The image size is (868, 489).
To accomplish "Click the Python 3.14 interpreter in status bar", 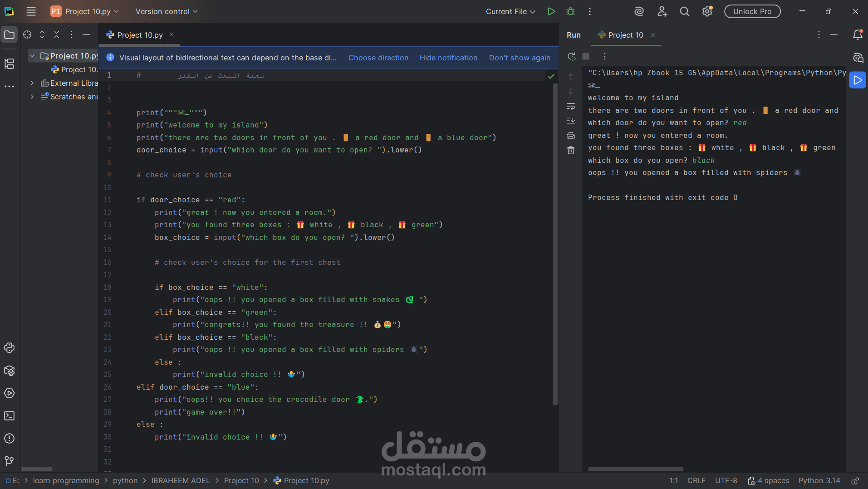I will coord(819,480).
